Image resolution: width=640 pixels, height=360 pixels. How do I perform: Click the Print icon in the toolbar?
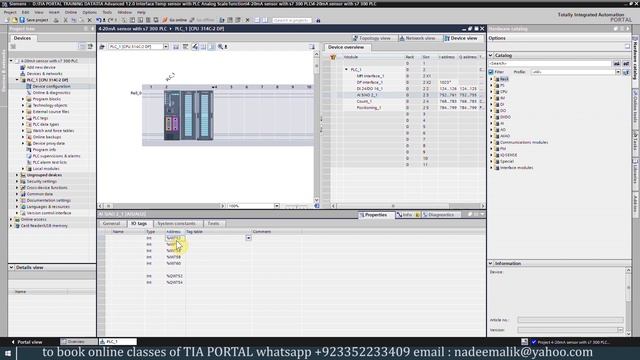pyautogui.click(x=56, y=20)
